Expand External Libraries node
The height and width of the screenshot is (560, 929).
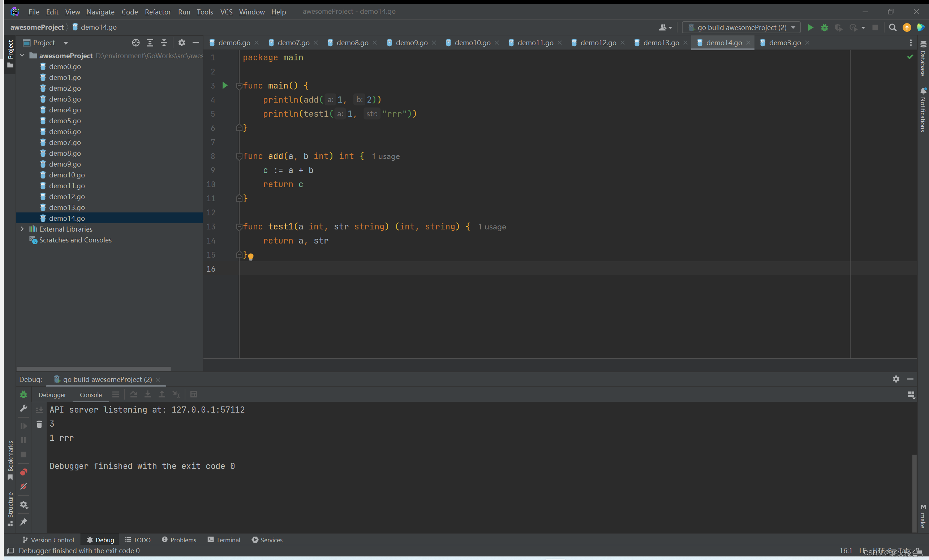pos(22,229)
